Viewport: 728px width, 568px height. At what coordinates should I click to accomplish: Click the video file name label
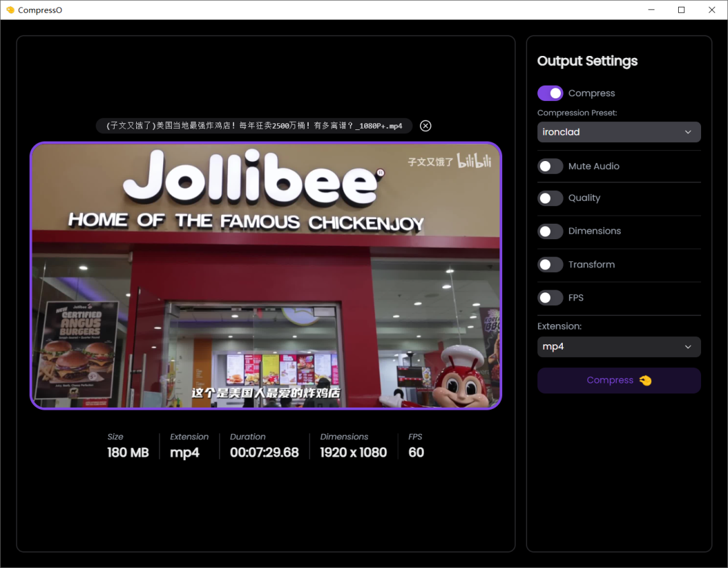click(254, 126)
